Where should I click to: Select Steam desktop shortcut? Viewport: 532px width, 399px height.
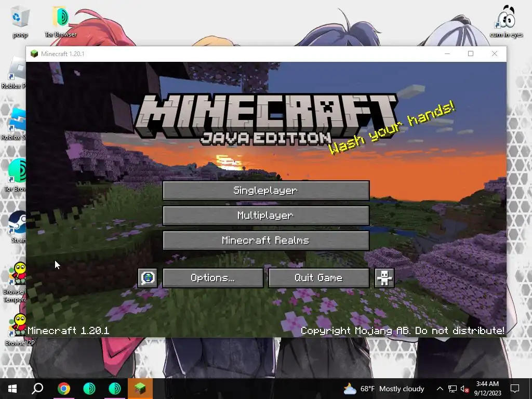17,227
